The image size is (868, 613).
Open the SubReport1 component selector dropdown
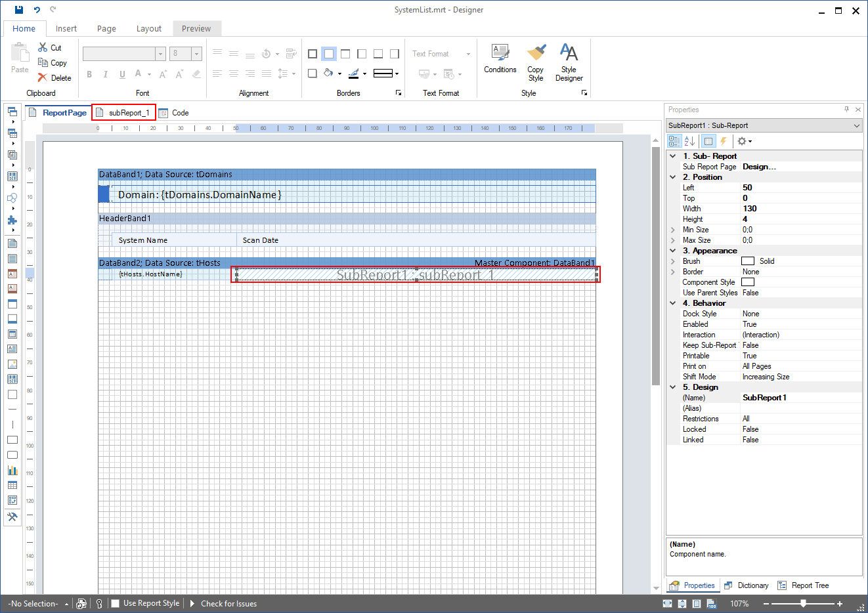(x=856, y=125)
